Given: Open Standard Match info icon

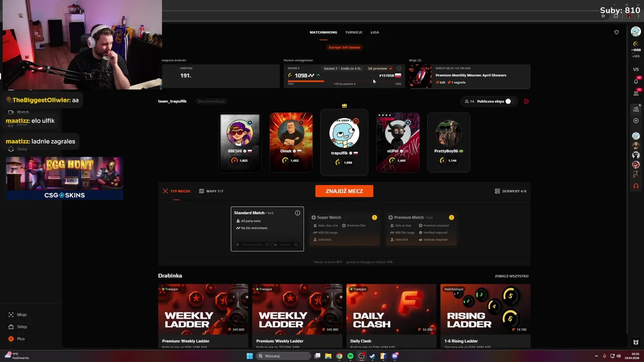Looking at the screenshot, I should pyautogui.click(x=297, y=213).
